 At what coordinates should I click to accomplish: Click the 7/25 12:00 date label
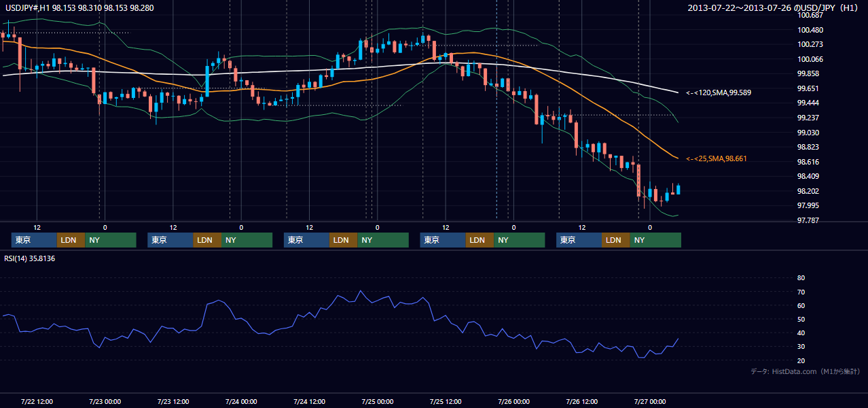pos(445,401)
